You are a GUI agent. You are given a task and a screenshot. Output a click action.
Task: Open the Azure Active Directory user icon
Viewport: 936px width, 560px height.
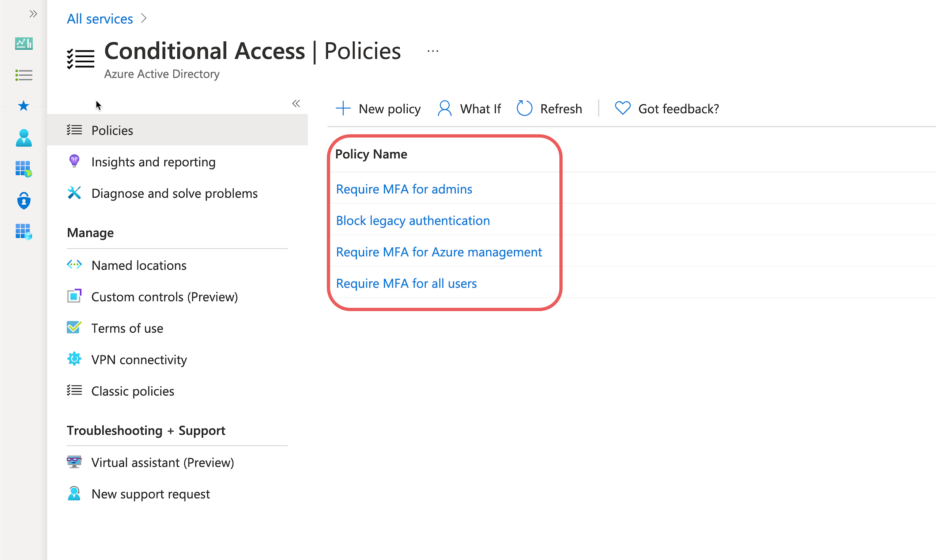(24, 138)
